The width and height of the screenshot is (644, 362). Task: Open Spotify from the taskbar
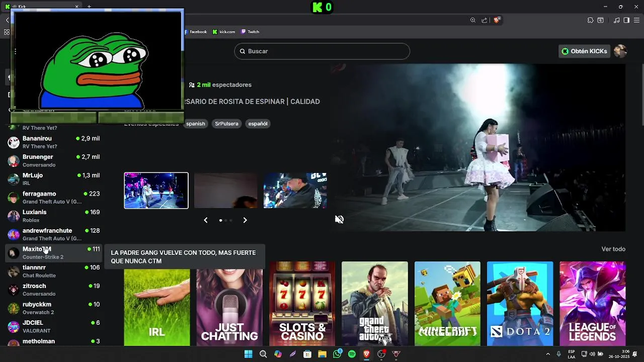[352, 354]
